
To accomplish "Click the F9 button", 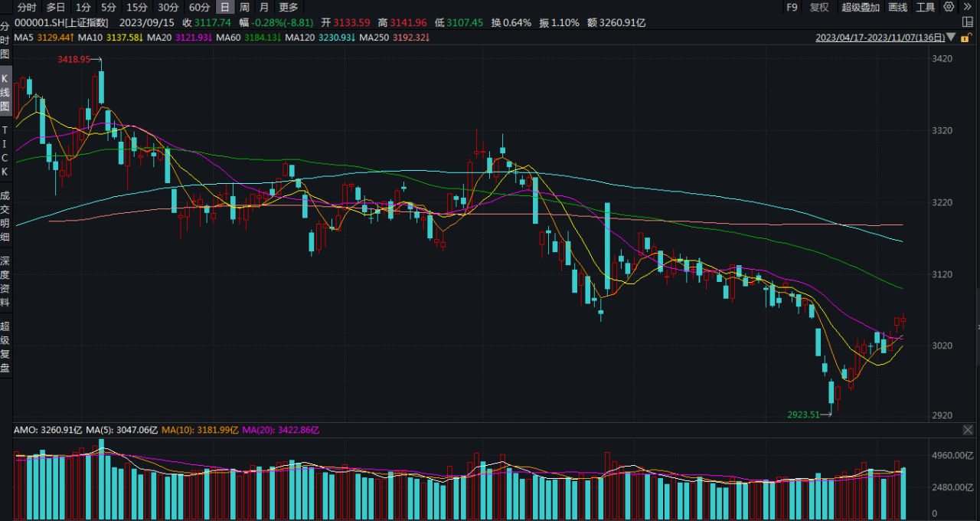I will click(792, 7).
